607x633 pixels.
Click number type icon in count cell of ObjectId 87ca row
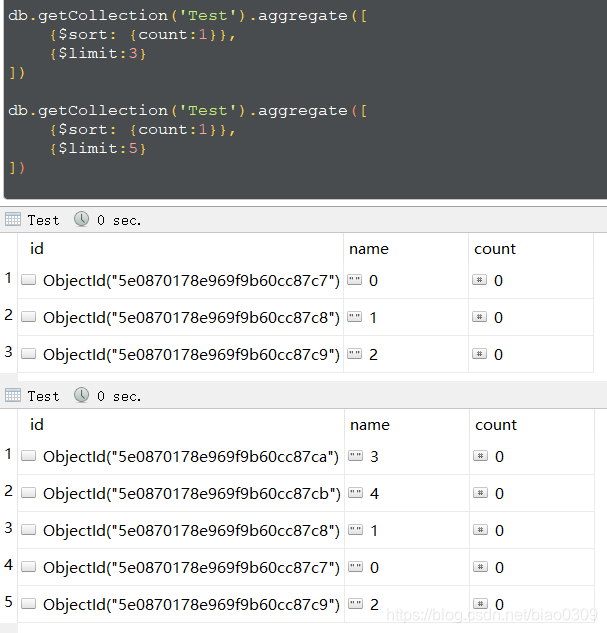[x=480, y=456]
